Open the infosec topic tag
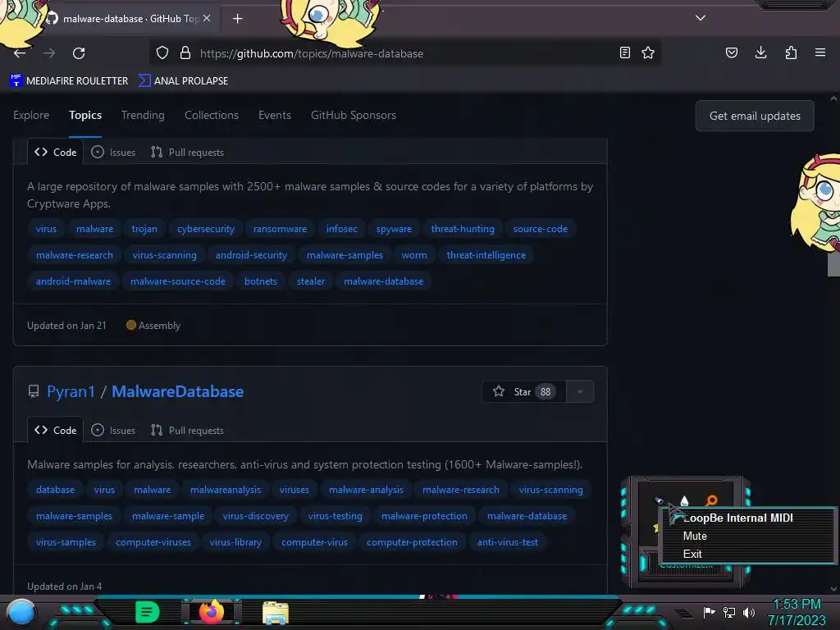 [x=342, y=229]
